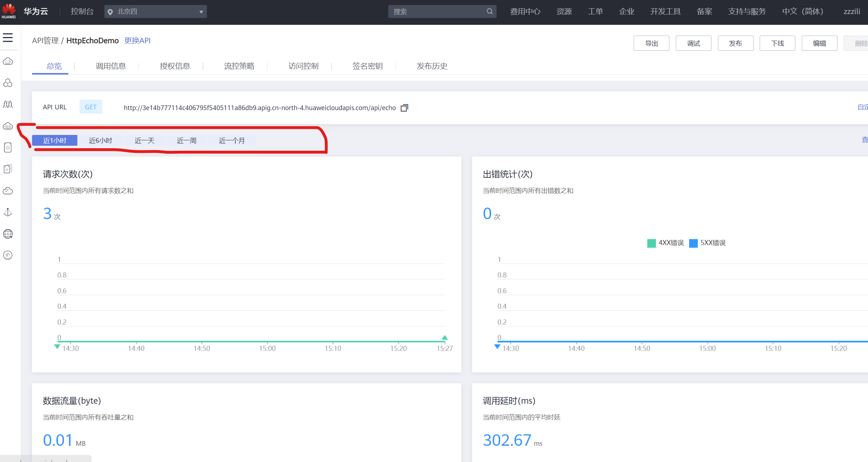Viewport: 868px width, 462px height.
Task: Switch to the 访问控制 tab
Action: click(303, 66)
